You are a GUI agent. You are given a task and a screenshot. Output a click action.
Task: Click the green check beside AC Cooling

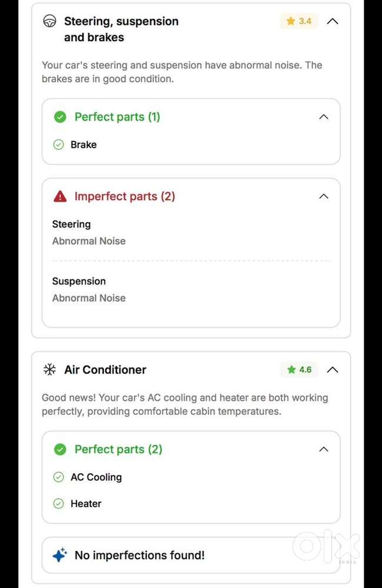tap(59, 477)
